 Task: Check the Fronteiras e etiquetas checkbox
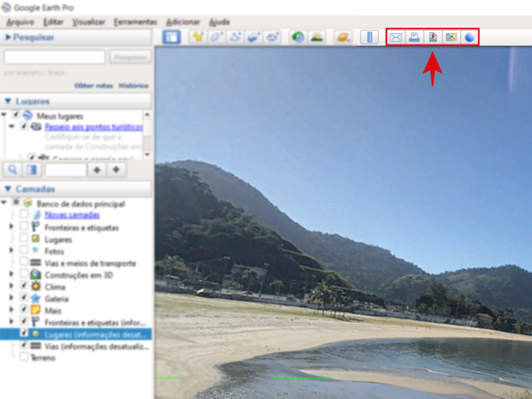tap(23, 226)
